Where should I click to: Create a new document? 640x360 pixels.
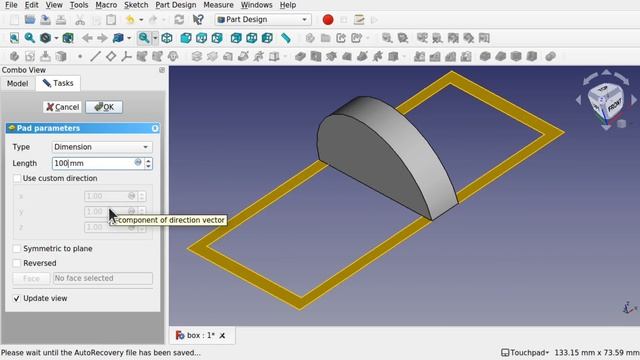[x=14, y=20]
